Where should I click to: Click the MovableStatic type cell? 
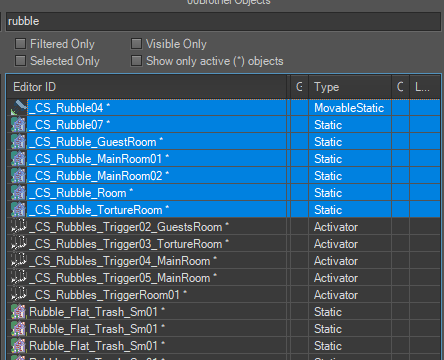tap(350, 108)
